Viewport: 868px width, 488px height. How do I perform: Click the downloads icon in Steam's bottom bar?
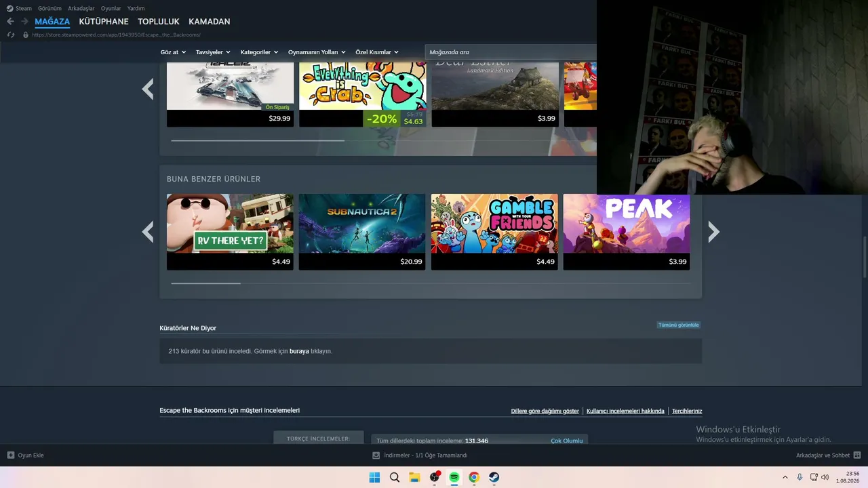click(x=376, y=455)
